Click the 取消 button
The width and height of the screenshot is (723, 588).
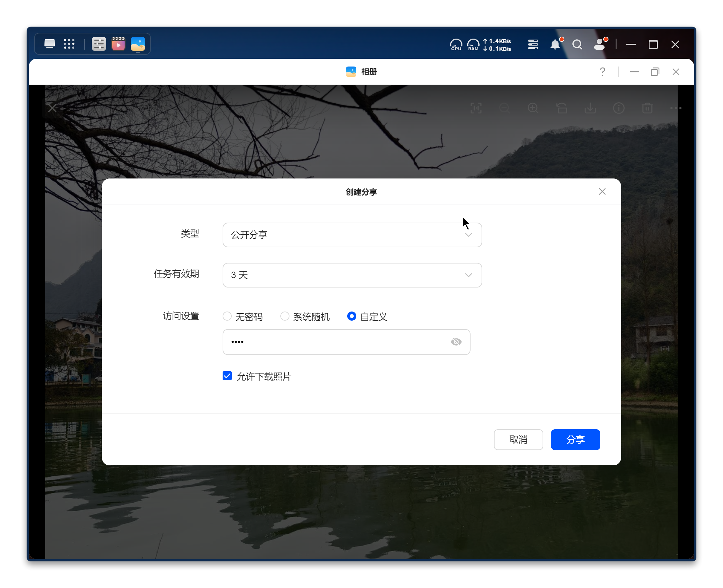[518, 439]
